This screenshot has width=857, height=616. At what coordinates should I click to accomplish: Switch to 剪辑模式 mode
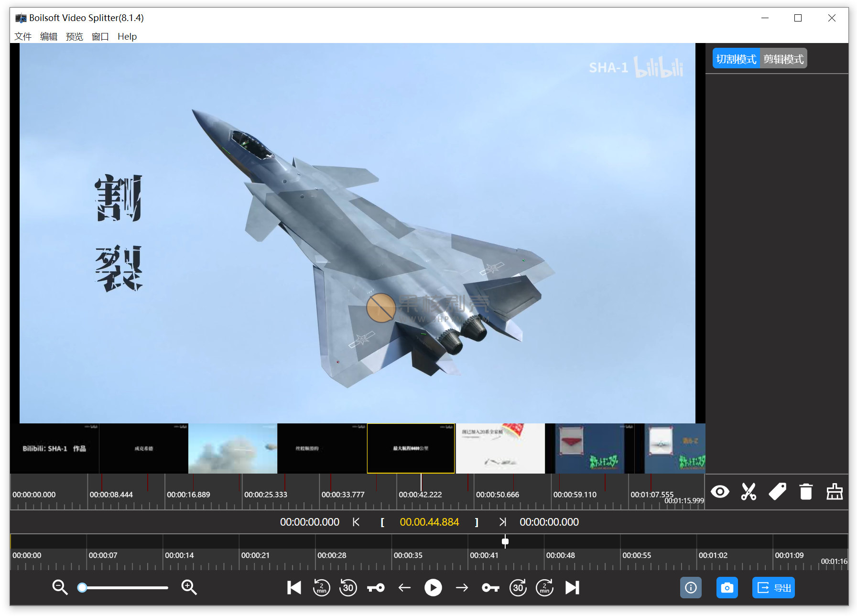(783, 59)
